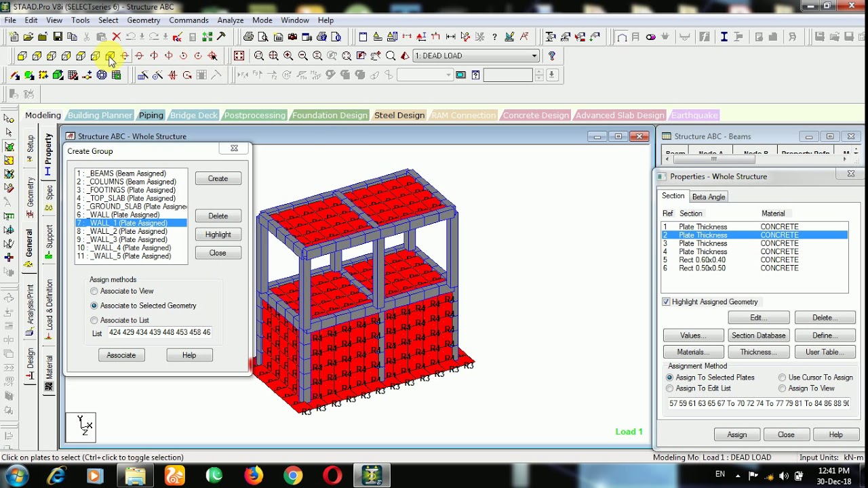This screenshot has height=488, width=868.
Task: Click Delete button in Create Group dialog
Action: (x=218, y=216)
